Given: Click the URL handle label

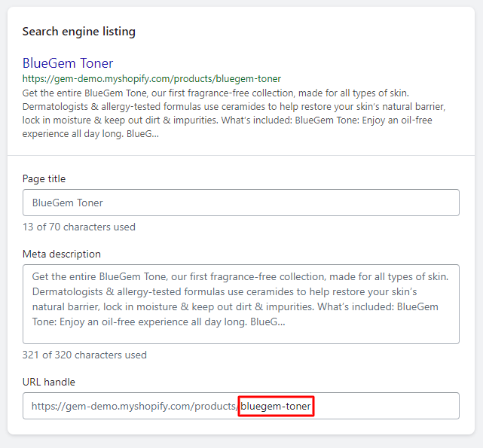Looking at the screenshot, I should [x=48, y=382].
